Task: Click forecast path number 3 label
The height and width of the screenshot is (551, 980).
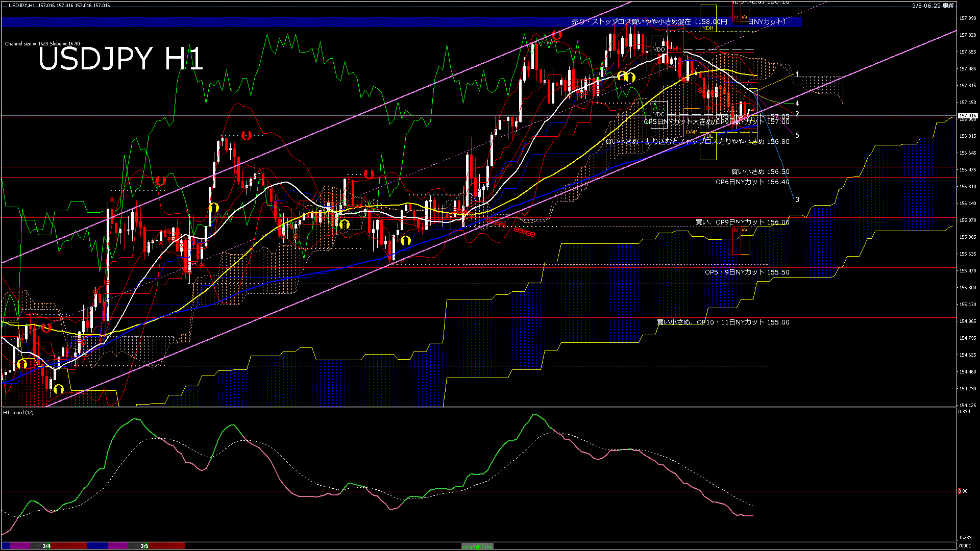Action: click(797, 200)
